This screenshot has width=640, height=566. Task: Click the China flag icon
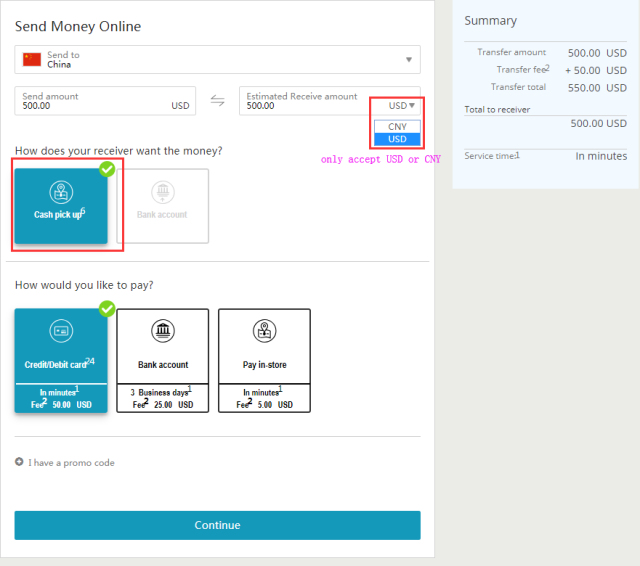[x=32, y=60]
